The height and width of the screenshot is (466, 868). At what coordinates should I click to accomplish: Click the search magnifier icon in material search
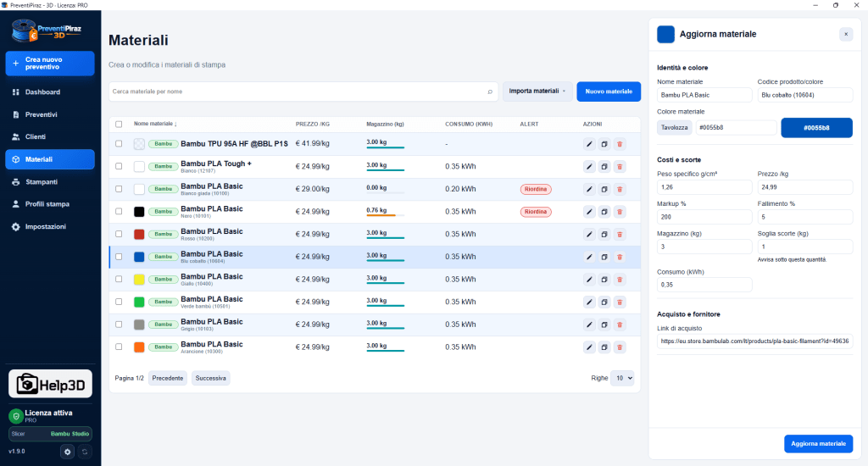coord(490,92)
